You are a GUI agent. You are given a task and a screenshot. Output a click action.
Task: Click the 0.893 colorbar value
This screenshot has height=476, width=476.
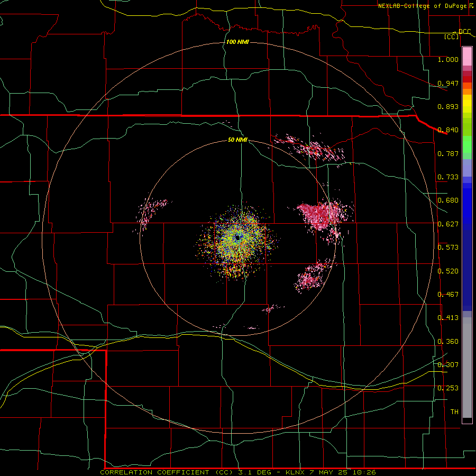coord(448,106)
